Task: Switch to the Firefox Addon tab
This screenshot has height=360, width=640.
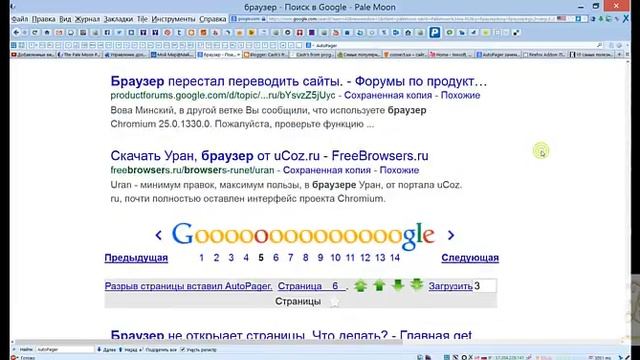Action: coord(545,54)
